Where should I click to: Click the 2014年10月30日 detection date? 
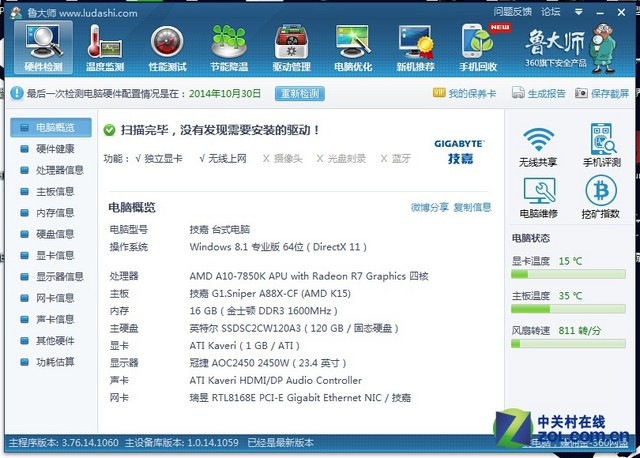(x=225, y=93)
